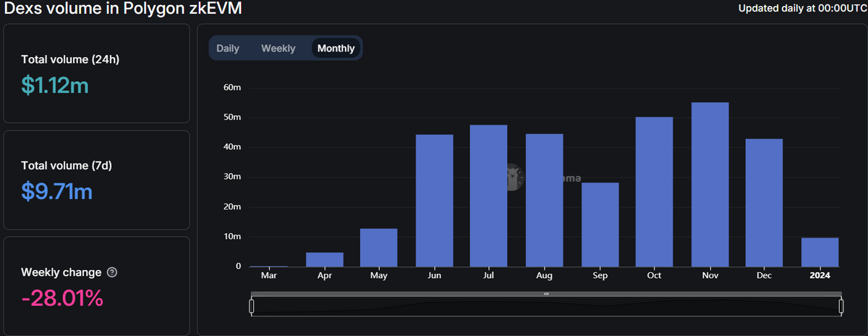
Task: Click the October volume bar
Action: 655,192
